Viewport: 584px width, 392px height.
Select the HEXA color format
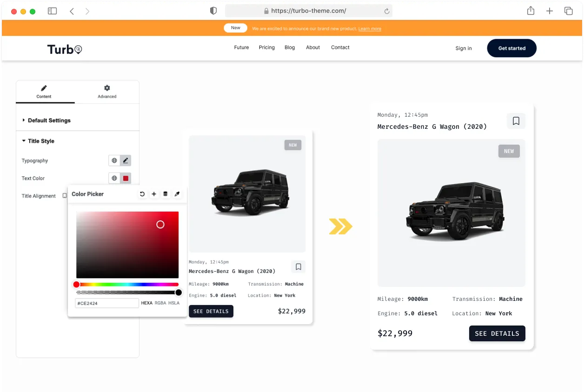(147, 303)
